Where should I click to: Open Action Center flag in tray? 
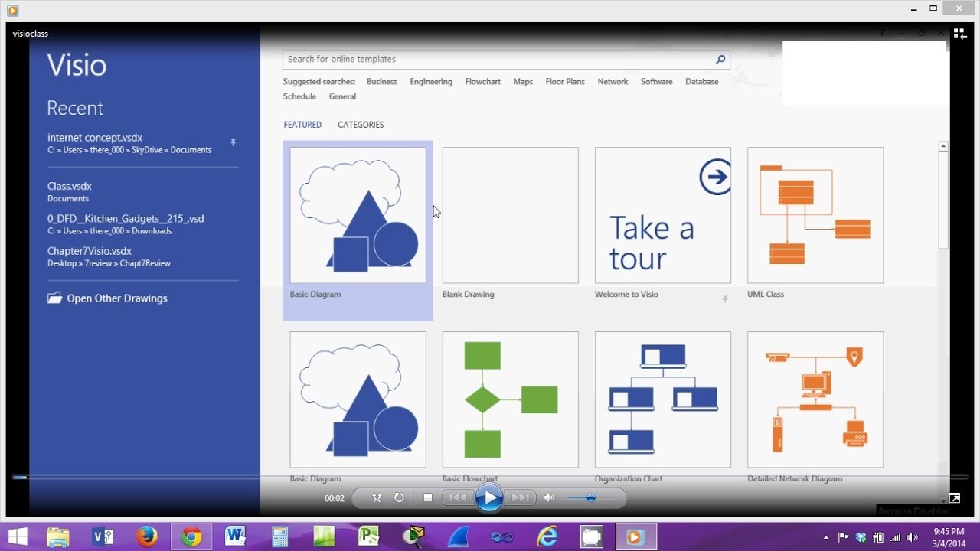pos(844,536)
